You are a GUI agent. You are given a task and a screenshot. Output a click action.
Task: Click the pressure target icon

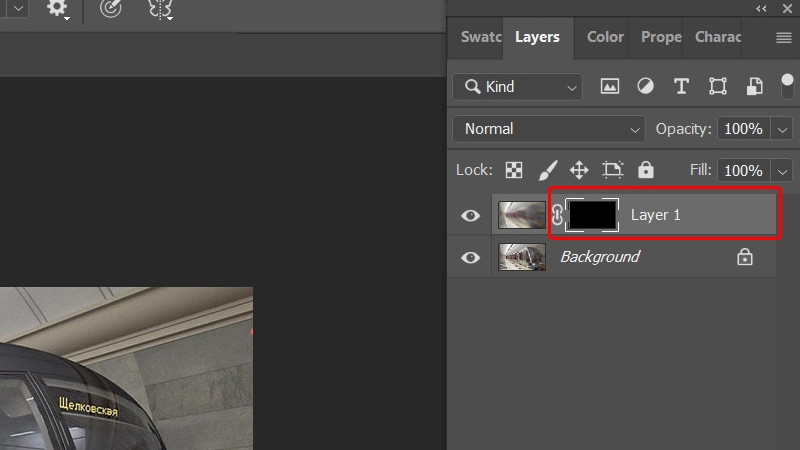point(111,8)
